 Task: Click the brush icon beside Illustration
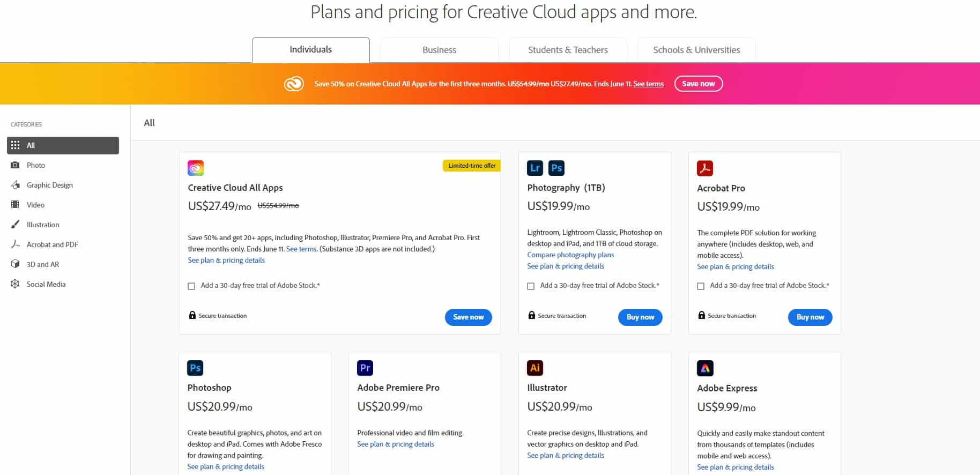click(15, 225)
